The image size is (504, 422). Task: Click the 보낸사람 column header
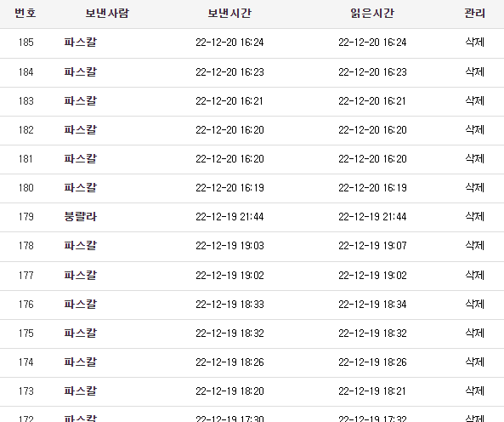click(x=107, y=14)
